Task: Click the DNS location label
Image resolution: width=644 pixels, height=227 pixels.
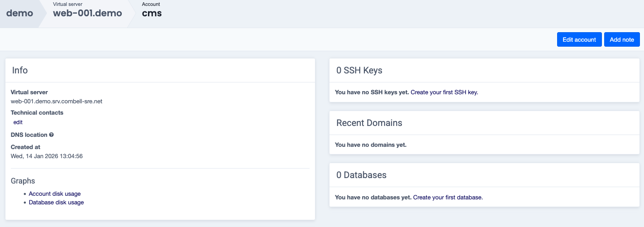Action: point(29,135)
